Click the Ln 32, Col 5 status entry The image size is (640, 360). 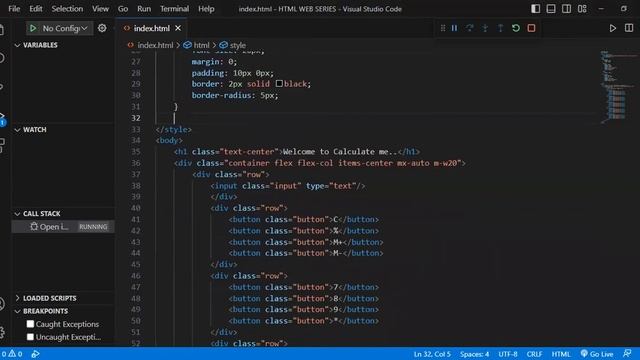point(432,354)
